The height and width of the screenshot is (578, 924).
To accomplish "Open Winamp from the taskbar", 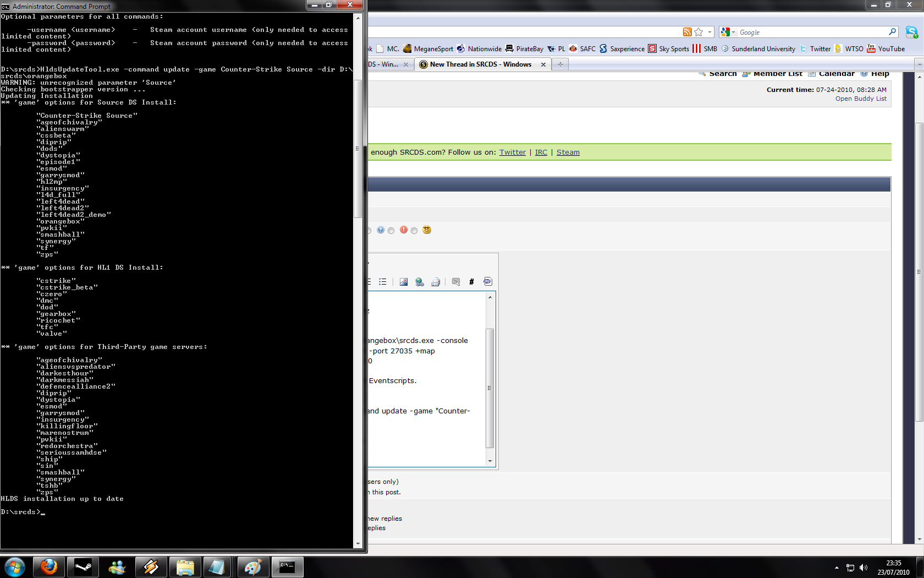I will pos(151,566).
